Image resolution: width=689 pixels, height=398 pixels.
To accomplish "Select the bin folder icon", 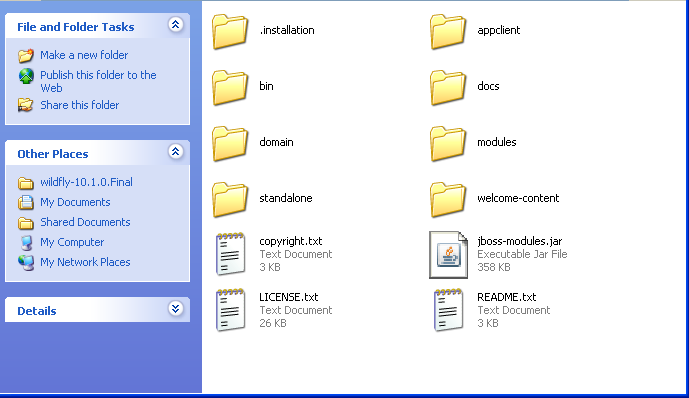I will 230,87.
